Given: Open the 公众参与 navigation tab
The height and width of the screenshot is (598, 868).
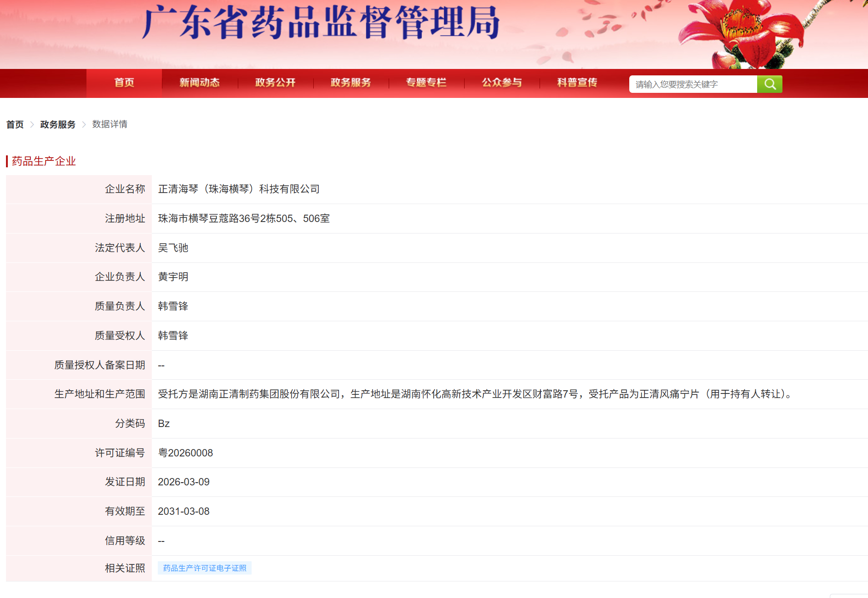Looking at the screenshot, I should point(501,83).
